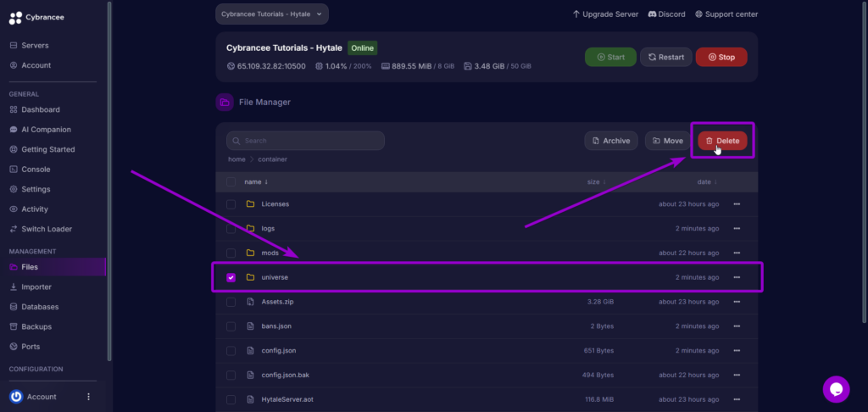
Task: Open three-dot menu for Assets.zip
Action: [x=737, y=301]
